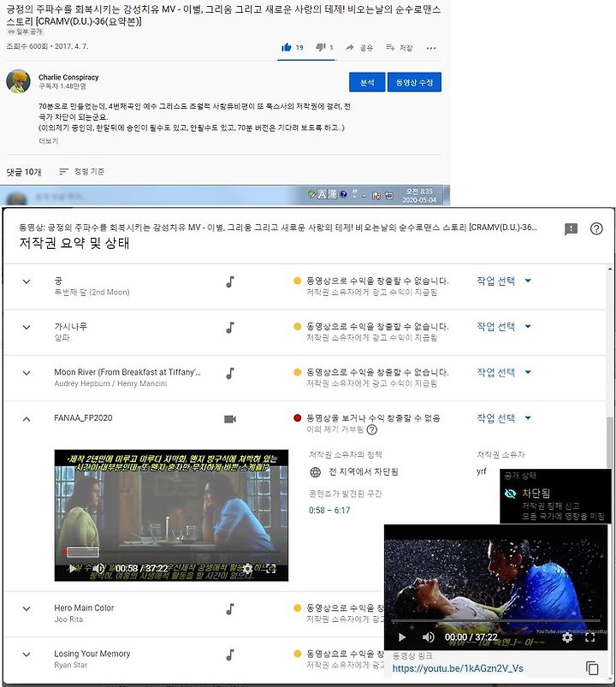The image size is (616, 687).
Task: Click the 분석 analytics button
Action: click(367, 82)
